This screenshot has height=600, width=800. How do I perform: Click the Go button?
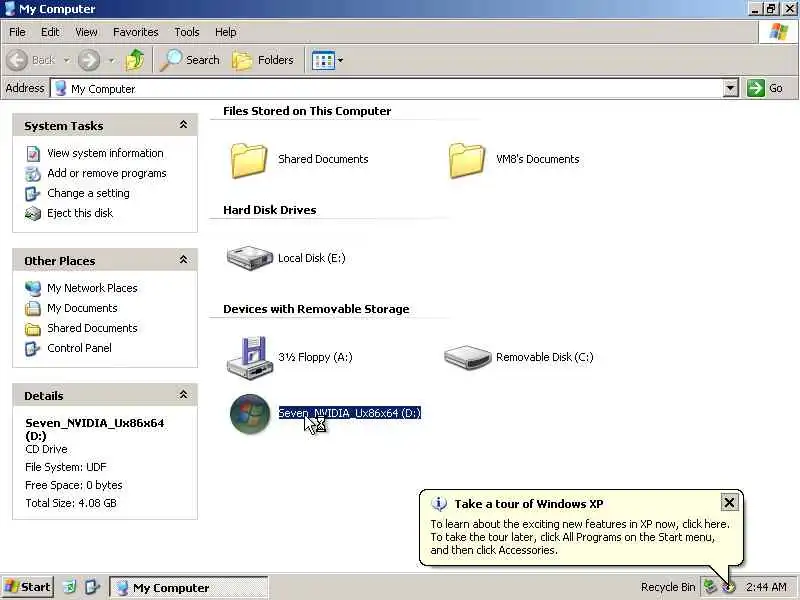[x=765, y=88]
